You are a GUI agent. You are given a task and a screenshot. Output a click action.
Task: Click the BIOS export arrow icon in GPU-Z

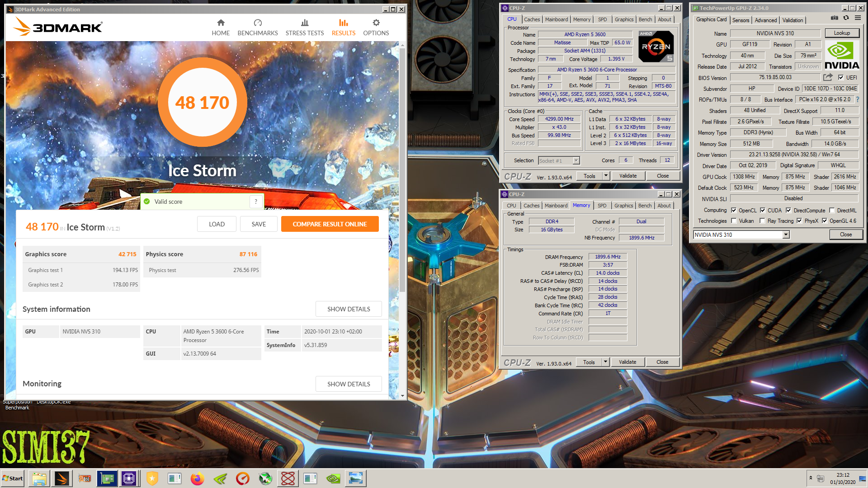[x=828, y=77]
